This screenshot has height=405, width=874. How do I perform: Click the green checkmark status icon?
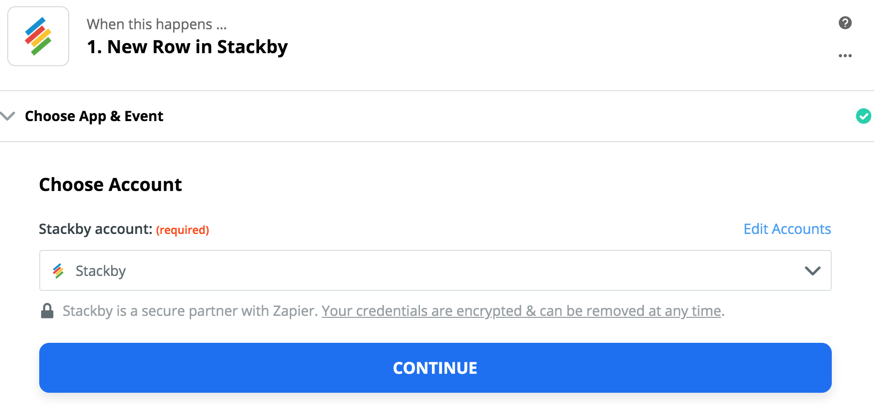point(863,116)
